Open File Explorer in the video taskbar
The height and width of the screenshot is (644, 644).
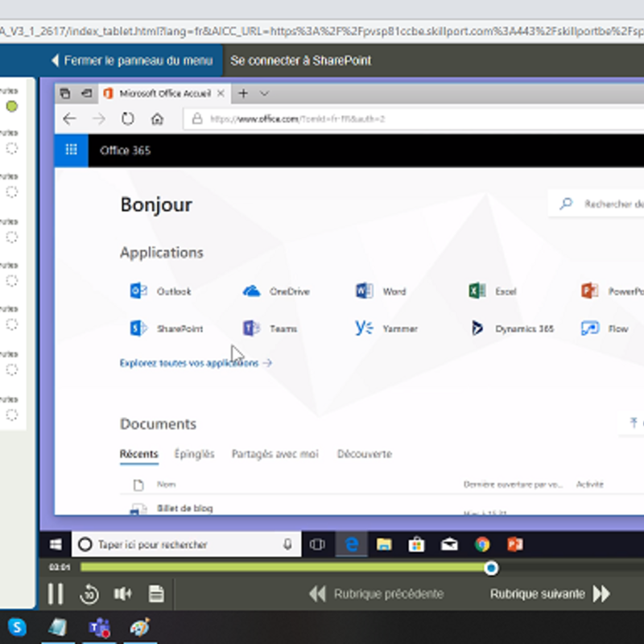(384, 545)
